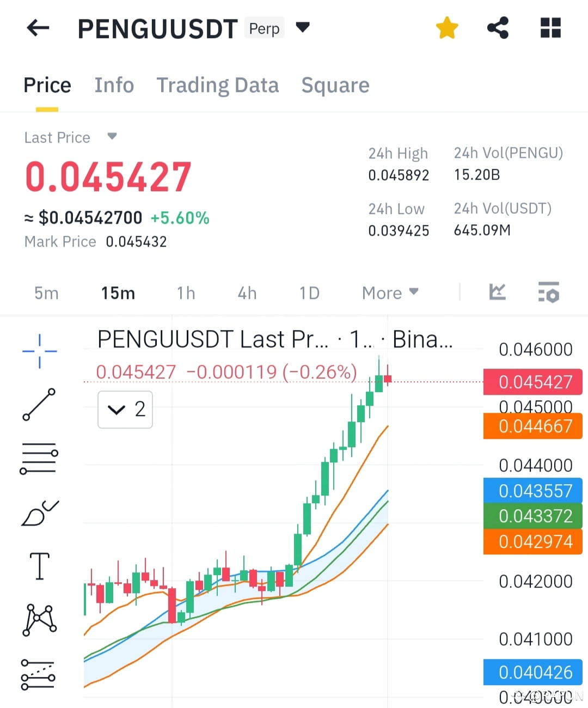588x708 pixels.
Task: Select the crosshair cursor tool
Action: pos(39,351)
